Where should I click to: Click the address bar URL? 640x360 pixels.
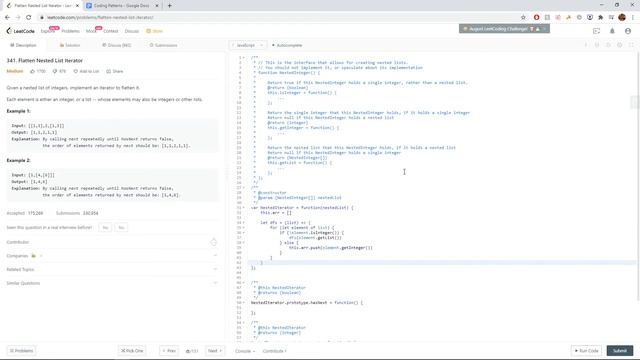pyautogui.click(x=100, y=18)
